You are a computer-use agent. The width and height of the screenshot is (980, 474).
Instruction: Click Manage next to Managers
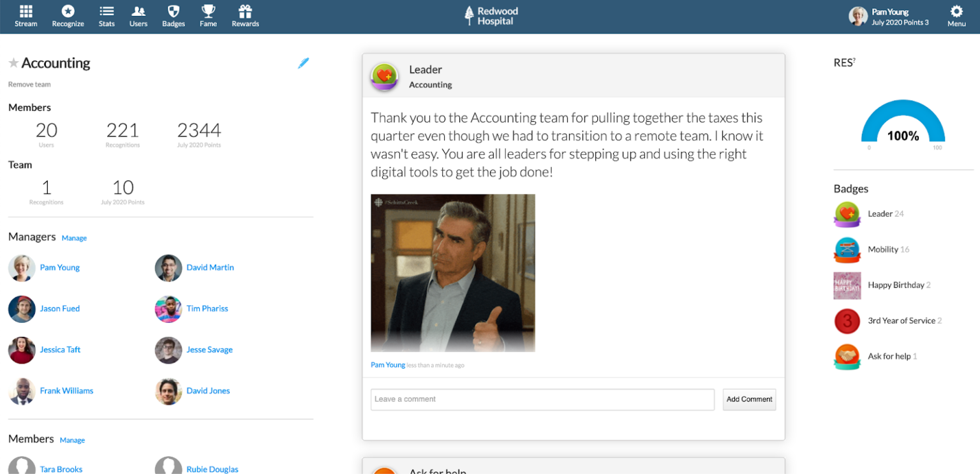pos(74,238)
